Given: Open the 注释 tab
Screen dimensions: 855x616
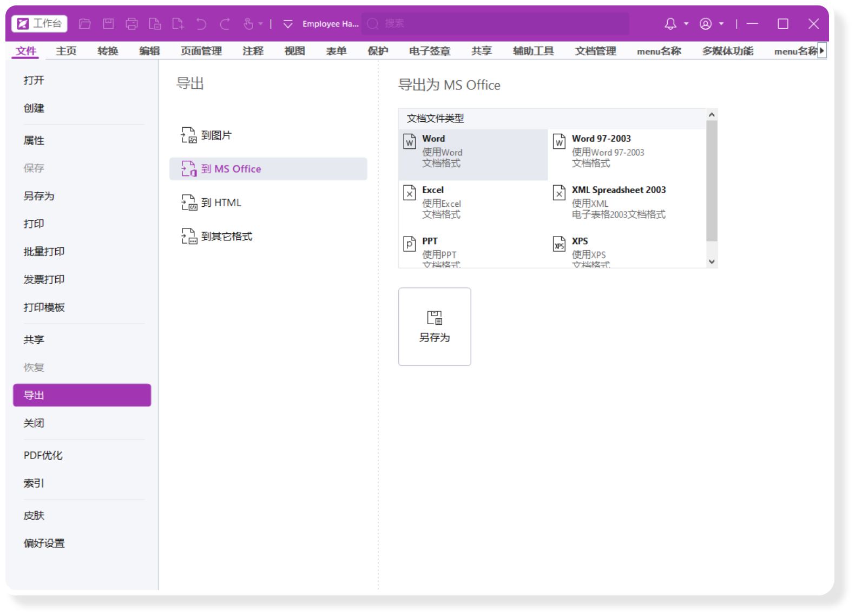Looking at the screenshot, I should point(253,51).
